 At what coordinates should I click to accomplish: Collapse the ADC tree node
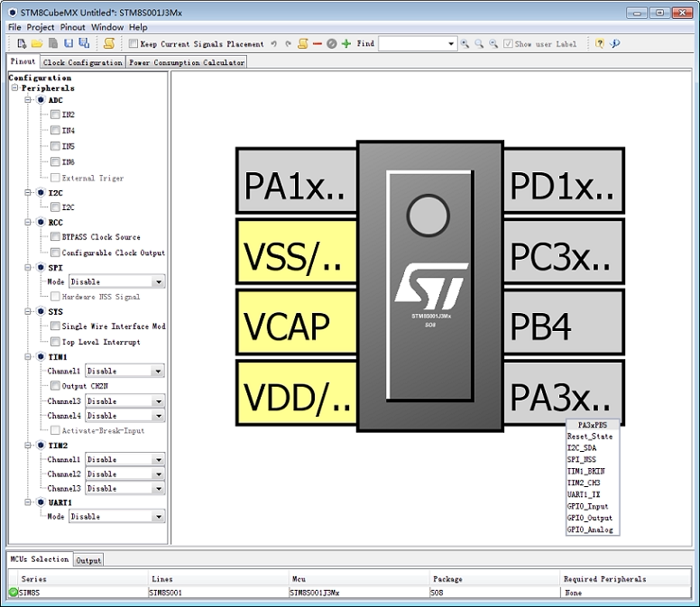28,100
